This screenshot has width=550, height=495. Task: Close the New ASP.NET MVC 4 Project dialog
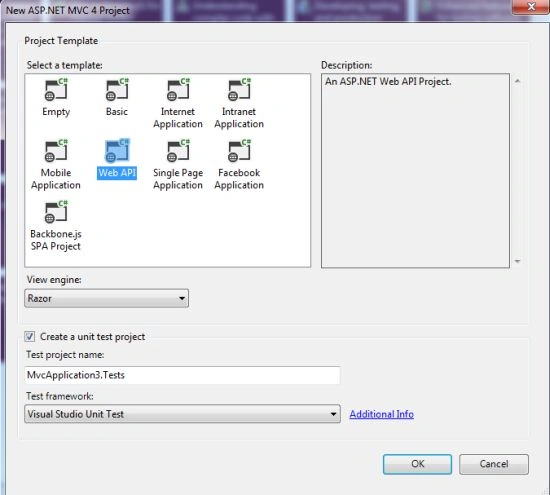(531, 7)
